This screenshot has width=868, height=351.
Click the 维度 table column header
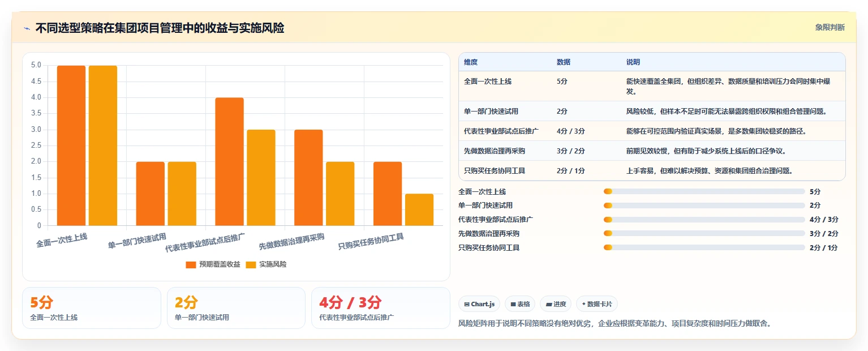[x=471, y=62]
